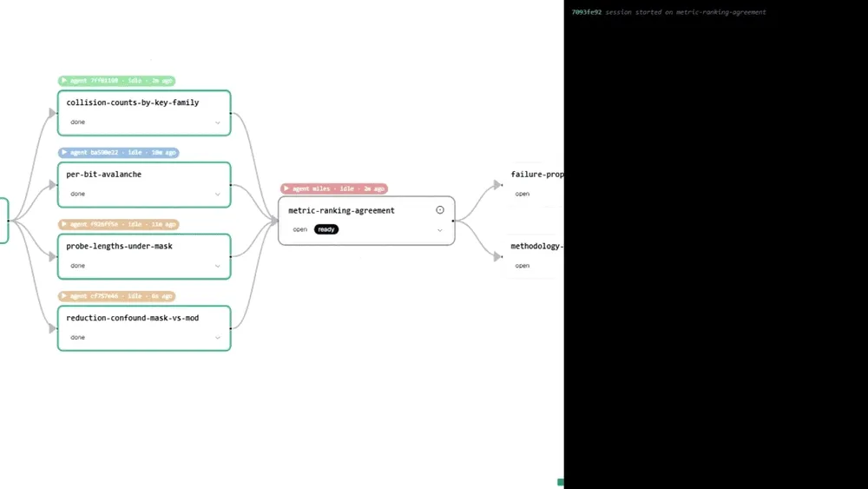The width and height of the screenshot is (868, 489).
Task: Select the probe-lengths-under-mask node title
Action: [x=119, y=246]
